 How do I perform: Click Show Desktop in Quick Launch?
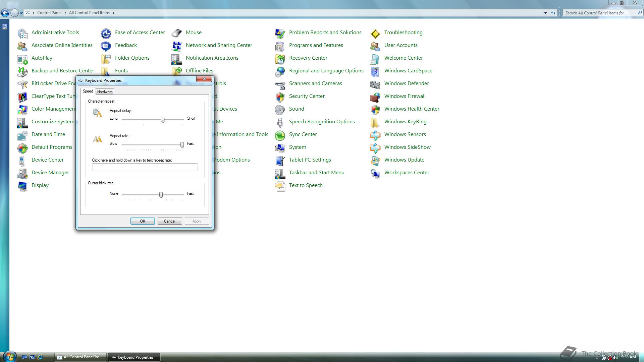pos(24,357)
